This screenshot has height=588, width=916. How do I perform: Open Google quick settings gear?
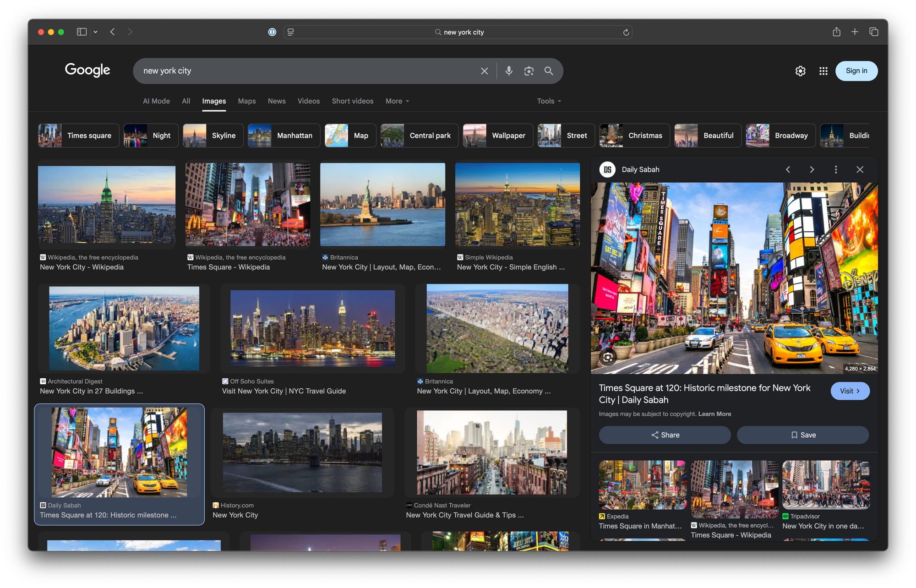pos(800,71)
